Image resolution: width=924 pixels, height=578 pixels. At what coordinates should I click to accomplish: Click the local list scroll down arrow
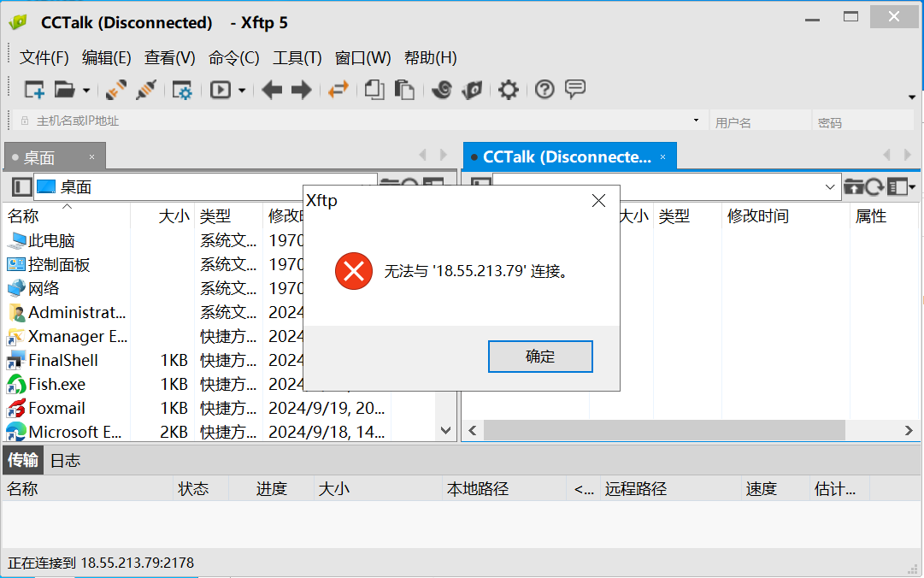tap(445, 431)
